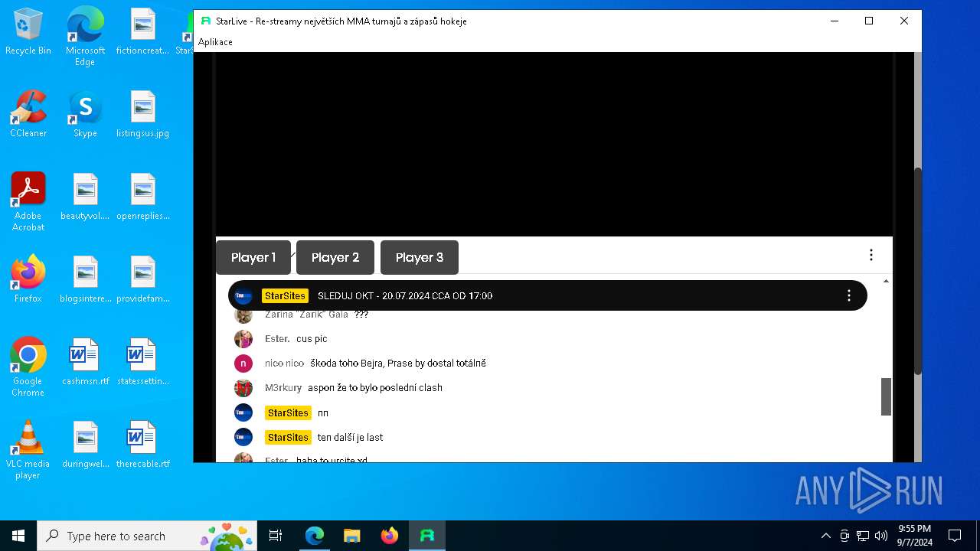Viewport: 980px width, 551px height.
Task: Select duringwel image file
Action: pos(85,445)
